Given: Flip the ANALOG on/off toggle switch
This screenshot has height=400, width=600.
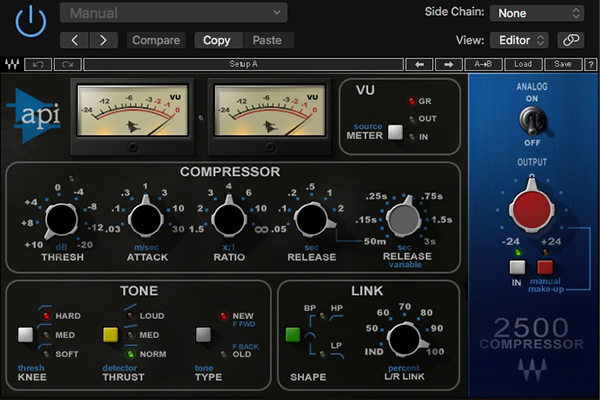Looking at the screenshot, I should coord(532,120).
